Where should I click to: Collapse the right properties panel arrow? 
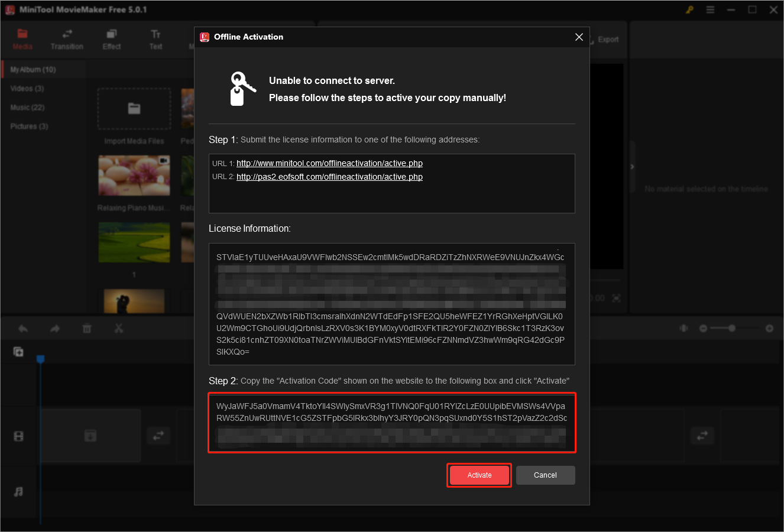632,167
